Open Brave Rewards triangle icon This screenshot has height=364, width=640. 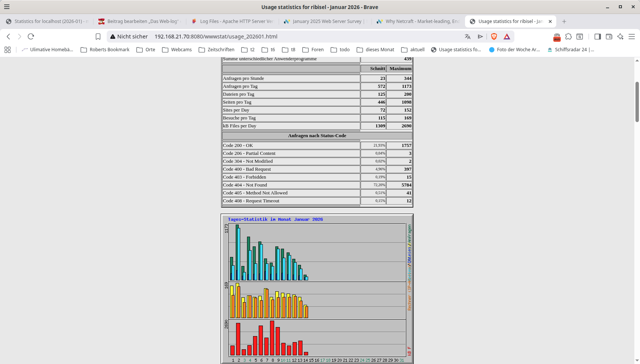click(506, 37)
